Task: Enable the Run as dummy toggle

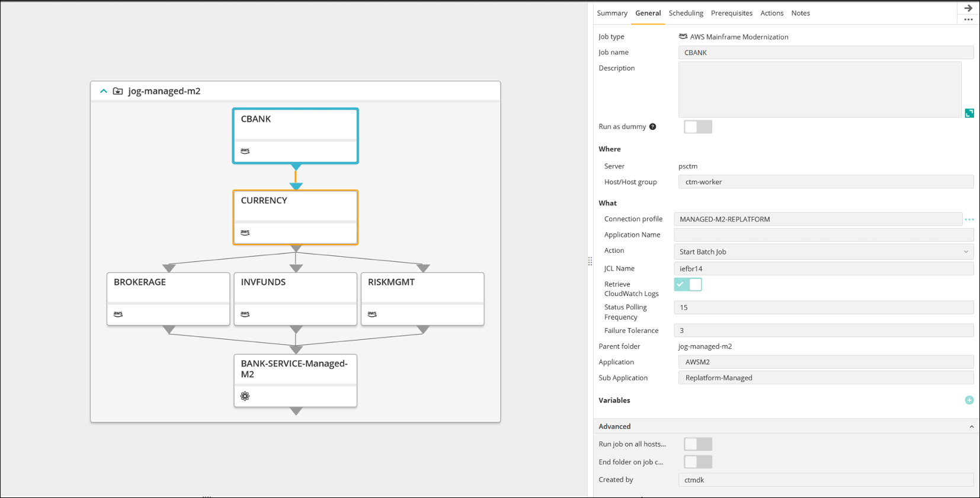Action: point(697,127)
